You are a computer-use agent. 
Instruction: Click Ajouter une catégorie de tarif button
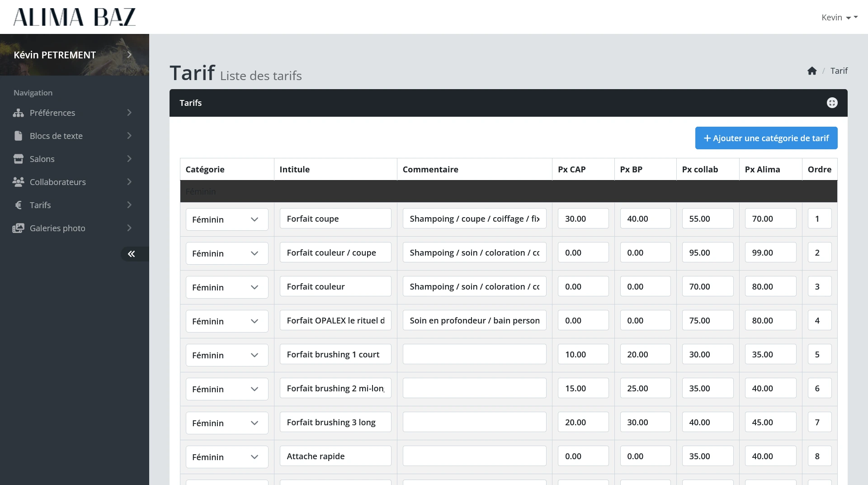click(766, 138)
